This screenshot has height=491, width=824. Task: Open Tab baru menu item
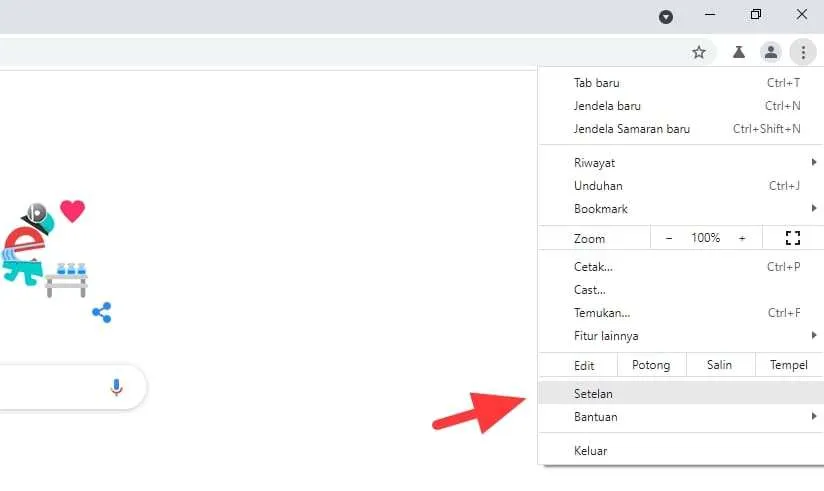tap(681, 83)
